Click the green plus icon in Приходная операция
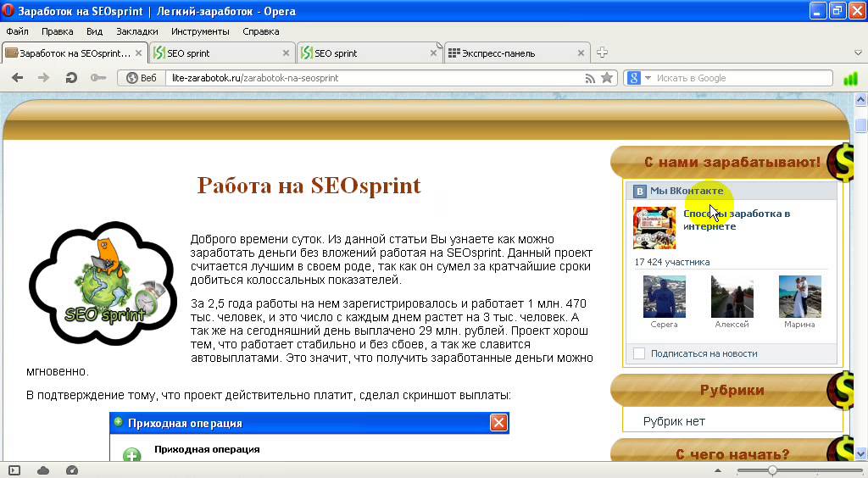This screenshot has height=478, width=868. (x=131, y=455)
